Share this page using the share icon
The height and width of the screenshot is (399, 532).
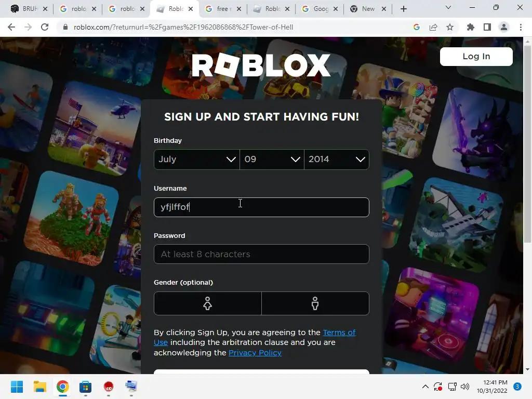pyautogui.click(x=433, y=27)
